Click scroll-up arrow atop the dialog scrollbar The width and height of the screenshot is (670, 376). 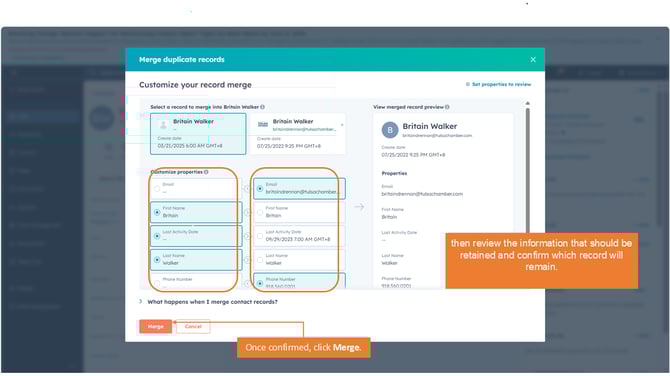(528, 103)
